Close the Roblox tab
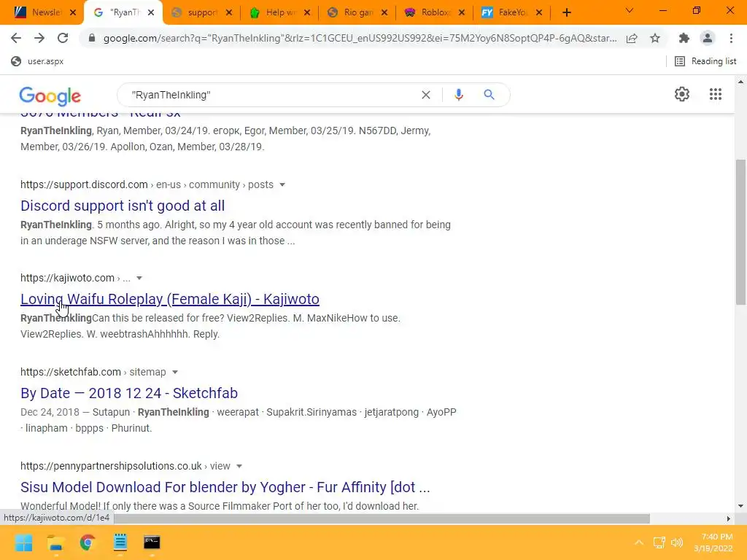This screenshot has width=747, height=560. coord(462,12)
